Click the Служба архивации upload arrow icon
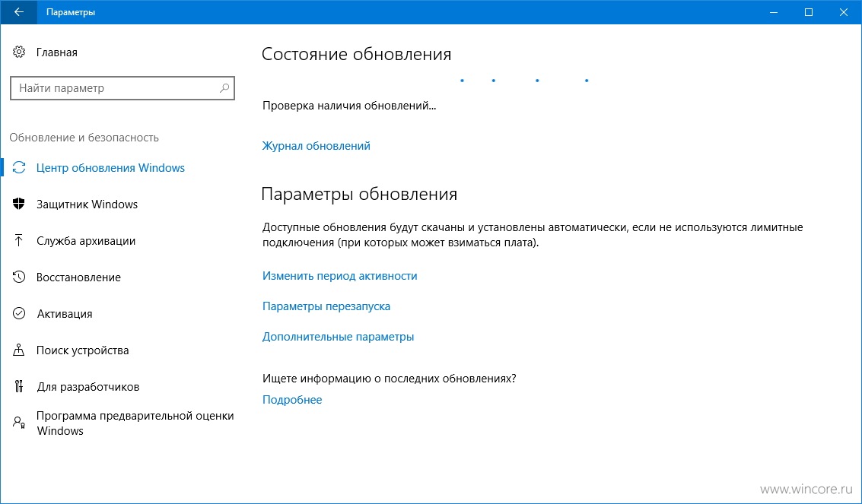 19,240
